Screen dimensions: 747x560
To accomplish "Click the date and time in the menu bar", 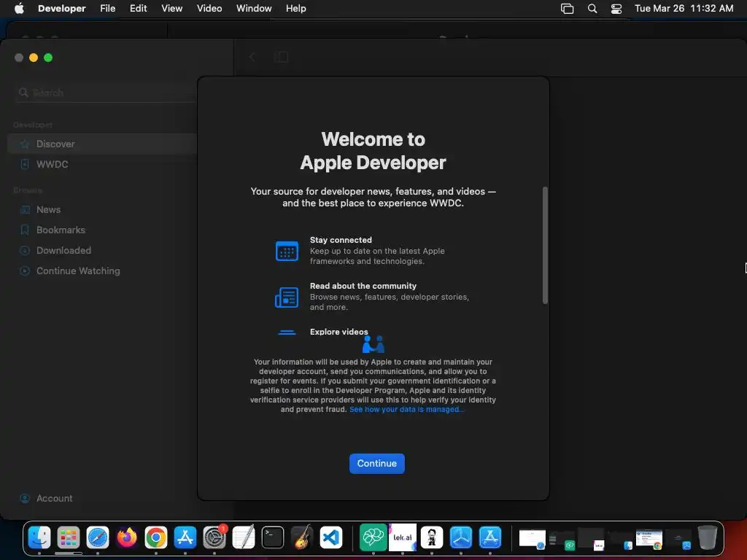I will pos(684,9).
